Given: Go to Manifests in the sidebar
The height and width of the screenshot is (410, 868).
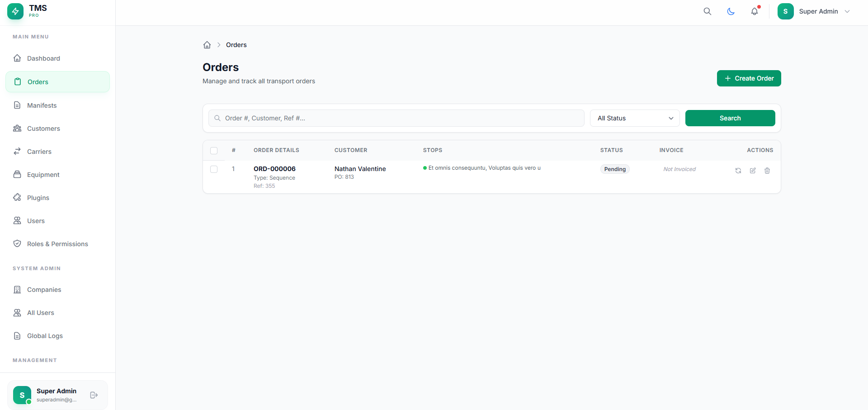Looking at the screenshot, I should tap(57, 105).
